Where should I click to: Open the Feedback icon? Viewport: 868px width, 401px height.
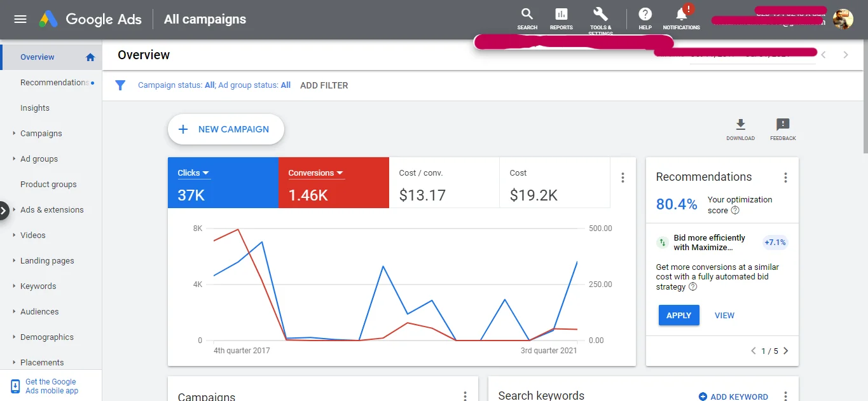(783, 125)
